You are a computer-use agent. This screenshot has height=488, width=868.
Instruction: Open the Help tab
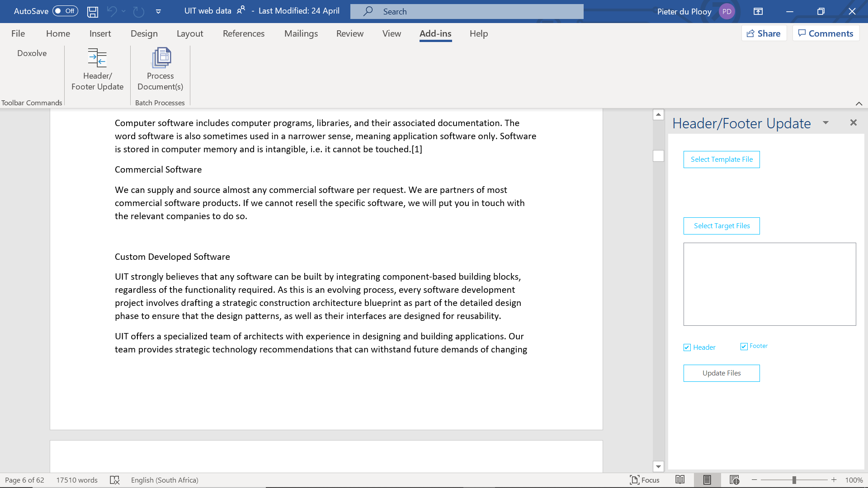[x=479, y=33]
